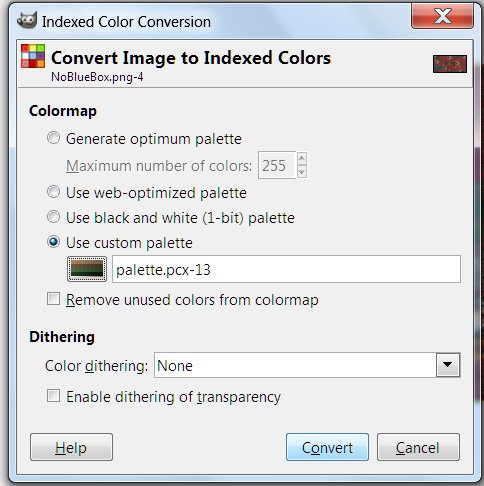Viewport: 484px width, 486px height.
Task: Click the Cancel button
Action: point(418,447)
